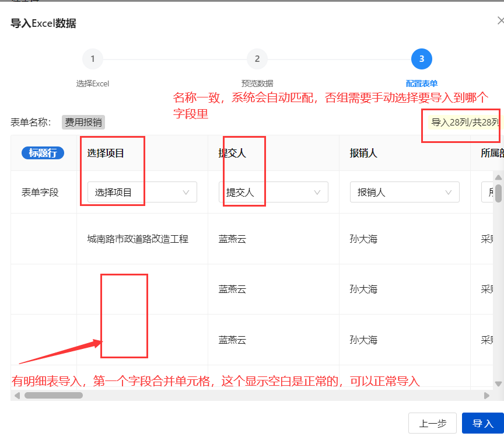Close the 导入Excel数据 dialog

(501, 20)
